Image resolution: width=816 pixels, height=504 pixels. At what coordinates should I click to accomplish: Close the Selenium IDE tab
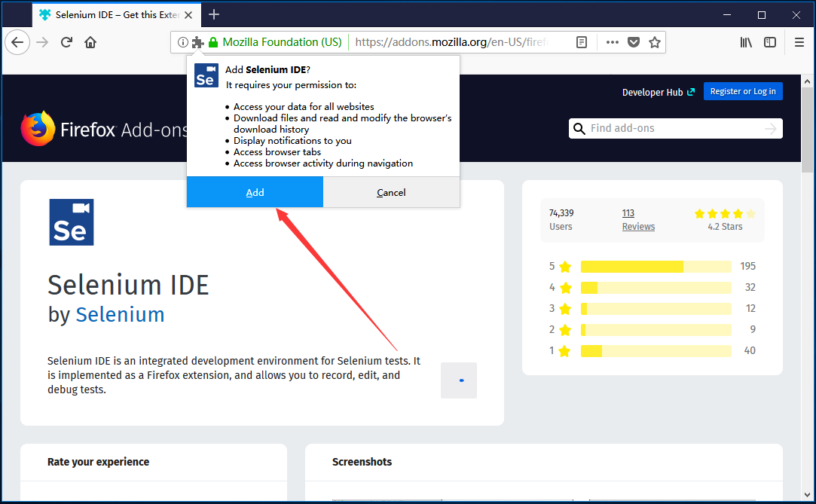click(x=188, y=15)
